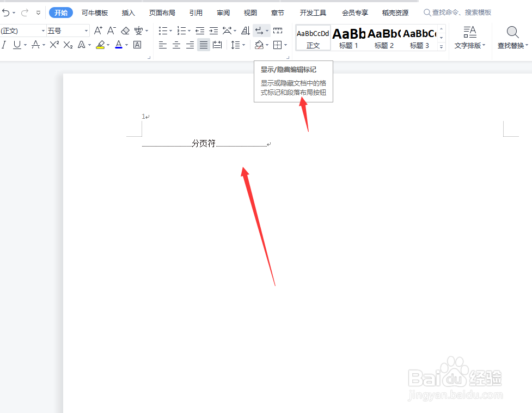Expand the numbering options arrow

(189, 31)
